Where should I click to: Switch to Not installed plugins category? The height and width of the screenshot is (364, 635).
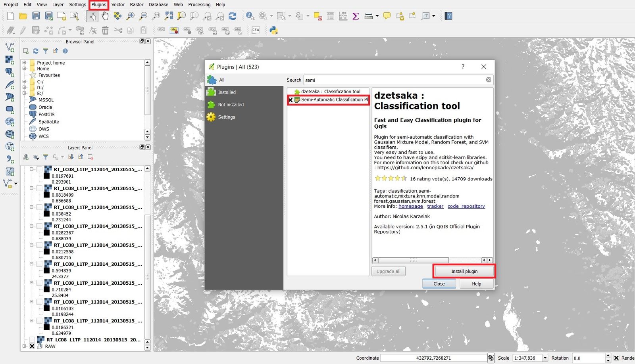click(231, 104)
